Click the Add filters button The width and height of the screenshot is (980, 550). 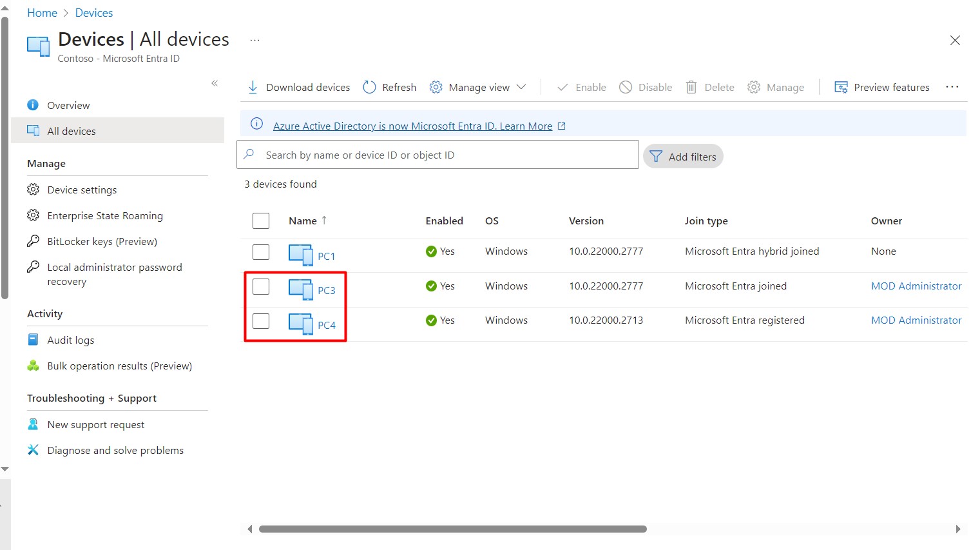tap(683, 156)
